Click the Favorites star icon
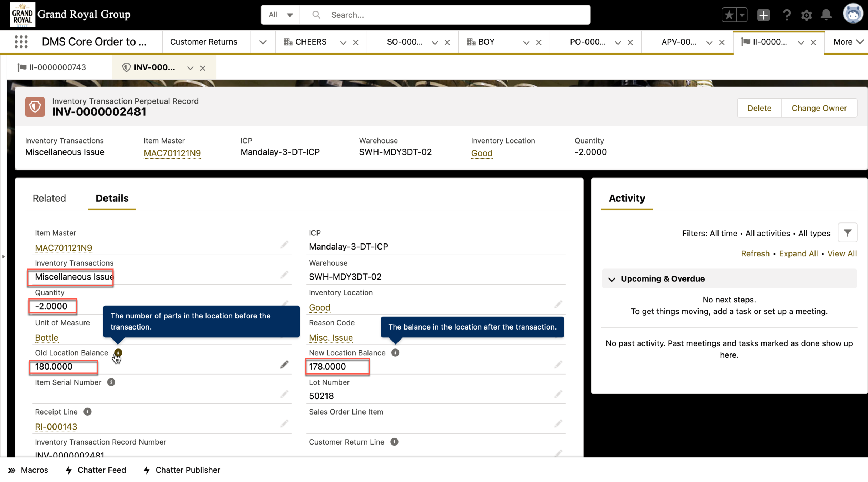Viewport: 868px width, 482px height. coord(729,15)
